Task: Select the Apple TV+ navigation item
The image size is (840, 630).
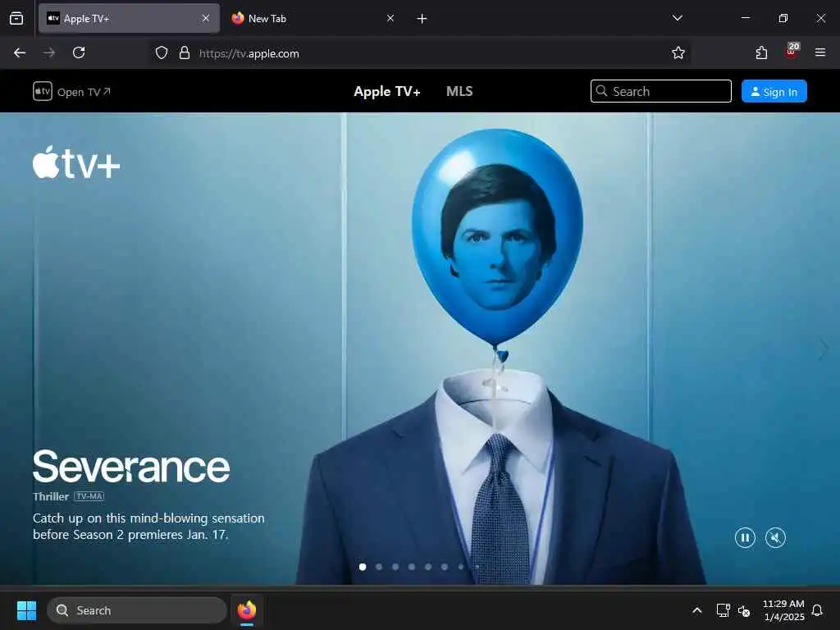Action: tap(387, 92)
